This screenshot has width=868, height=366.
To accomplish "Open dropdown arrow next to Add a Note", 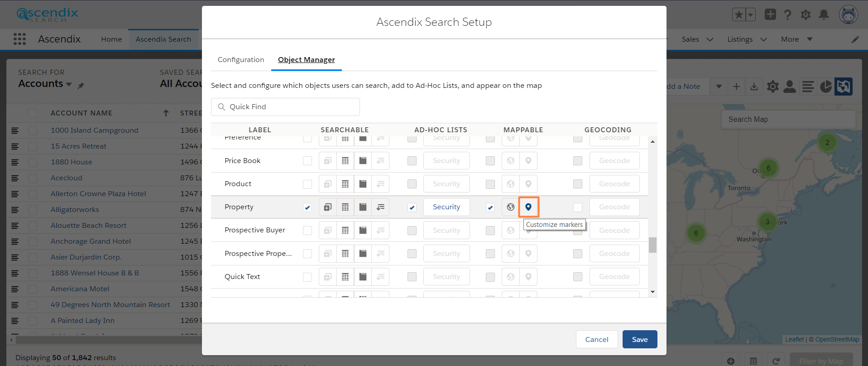I will pyautogui.click(x=719, y=87).
